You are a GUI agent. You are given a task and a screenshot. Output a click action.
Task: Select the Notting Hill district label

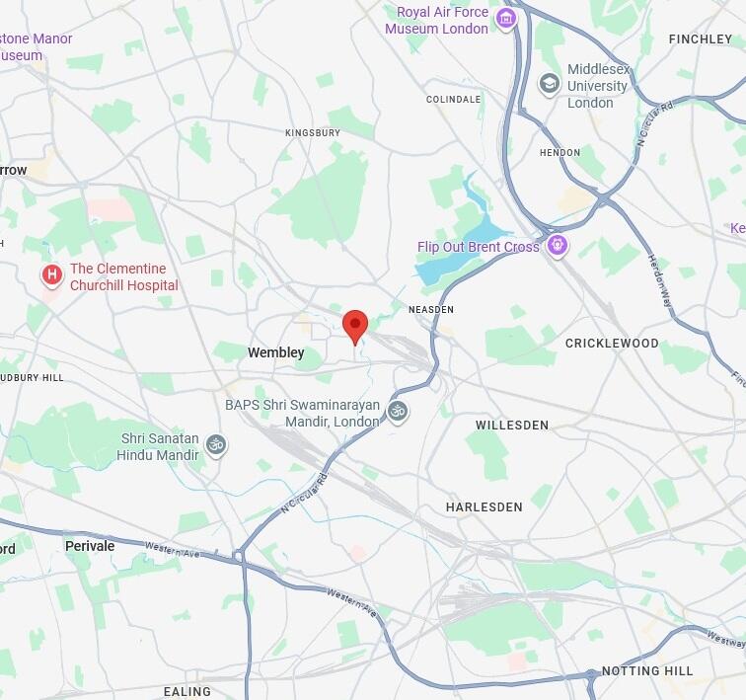(x=647, y=671)
